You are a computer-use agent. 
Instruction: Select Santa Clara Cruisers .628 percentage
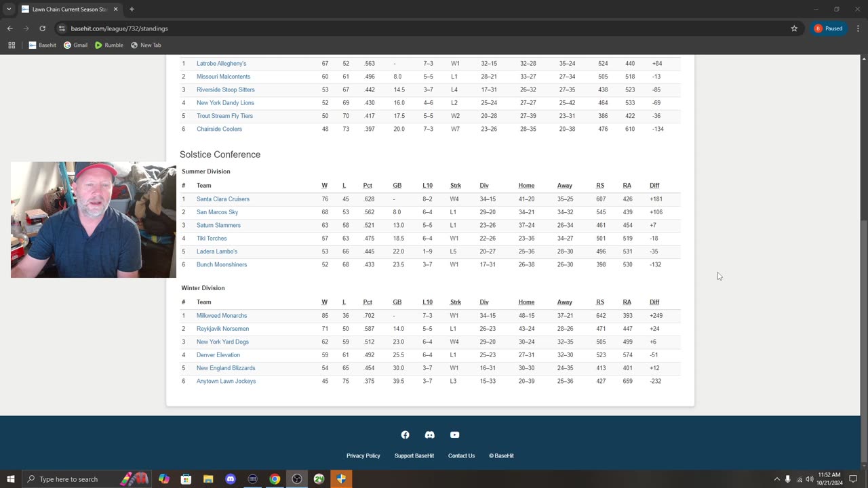point(369,199)
